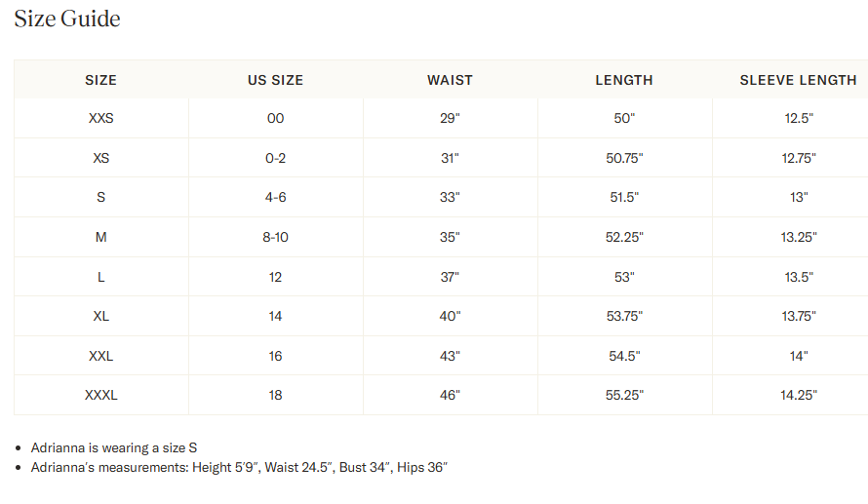The image size is (868, 504).
Task: Click the 37" waist measurement cell
Action: [450, 277]
